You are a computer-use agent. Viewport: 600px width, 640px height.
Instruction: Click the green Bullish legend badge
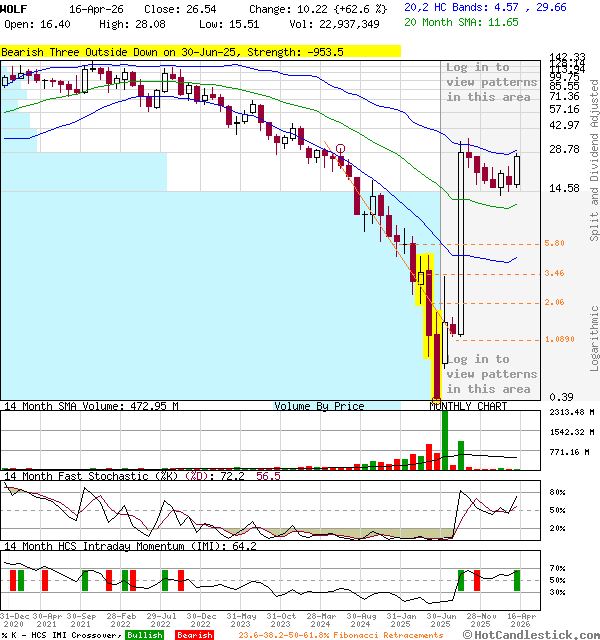coord(144,634)
